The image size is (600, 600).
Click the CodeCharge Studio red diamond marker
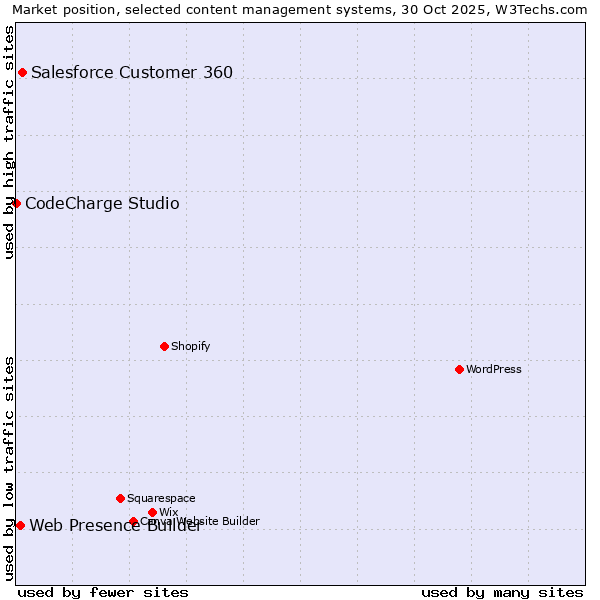tap(16, 204)
